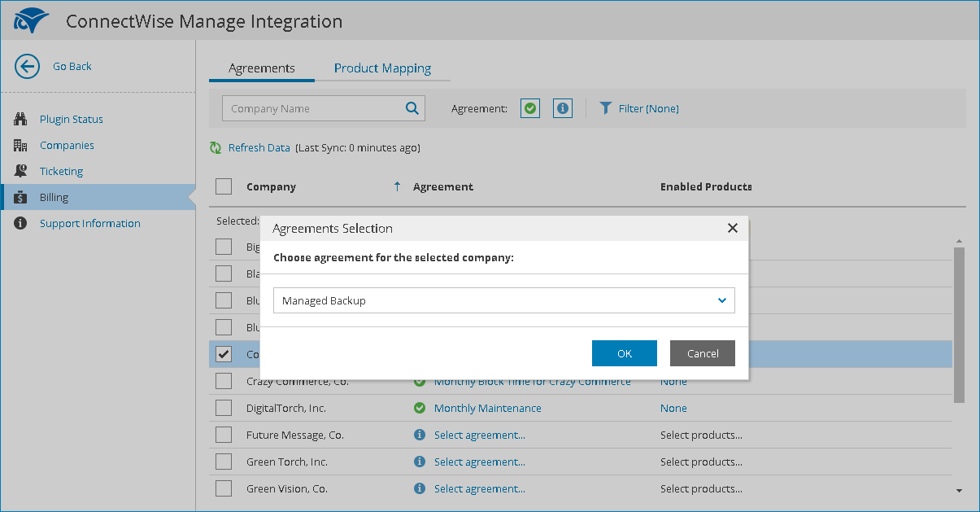980x512 pixels.
Task: Check the DigitalTorch, Inc. row checkbox
Action: pyautogui.click(x=224, y=409)
